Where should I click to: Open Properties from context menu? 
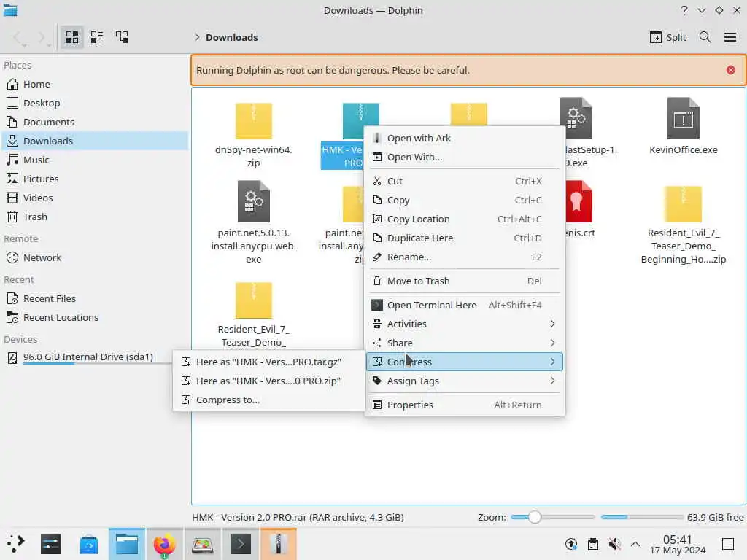pos(465,405)
